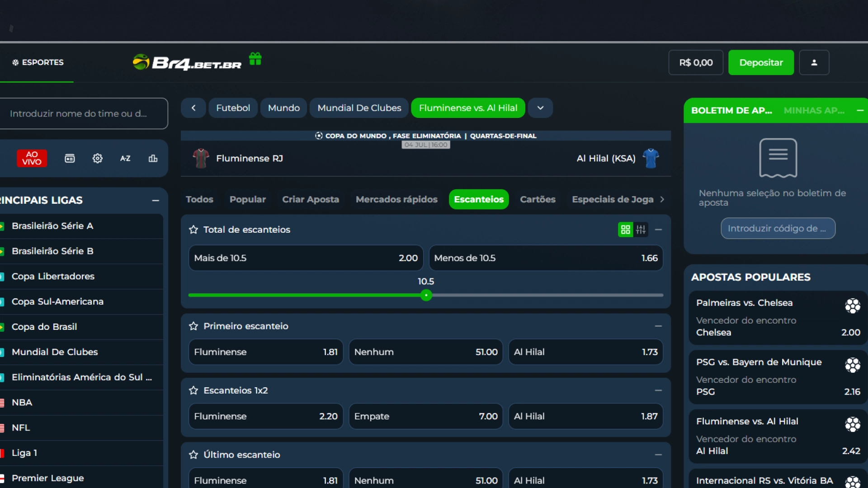Click the AO VIVO live icon
The height and width of the screenshot is (488, 868).
(x=32, y=158)
